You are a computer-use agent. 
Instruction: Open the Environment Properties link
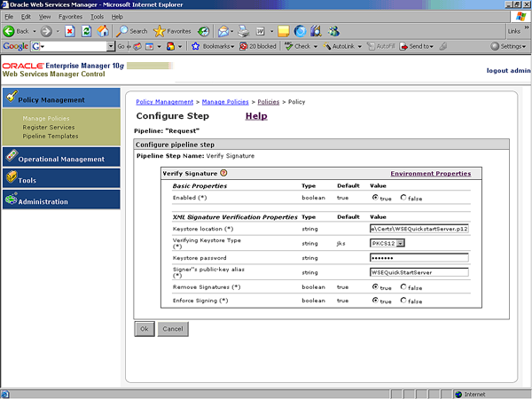431,174
